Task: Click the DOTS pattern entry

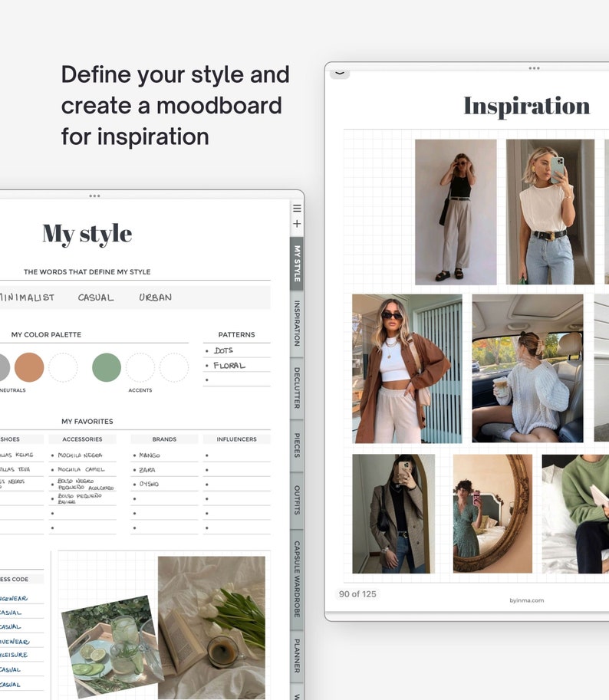Action: [x=223, y=350]
